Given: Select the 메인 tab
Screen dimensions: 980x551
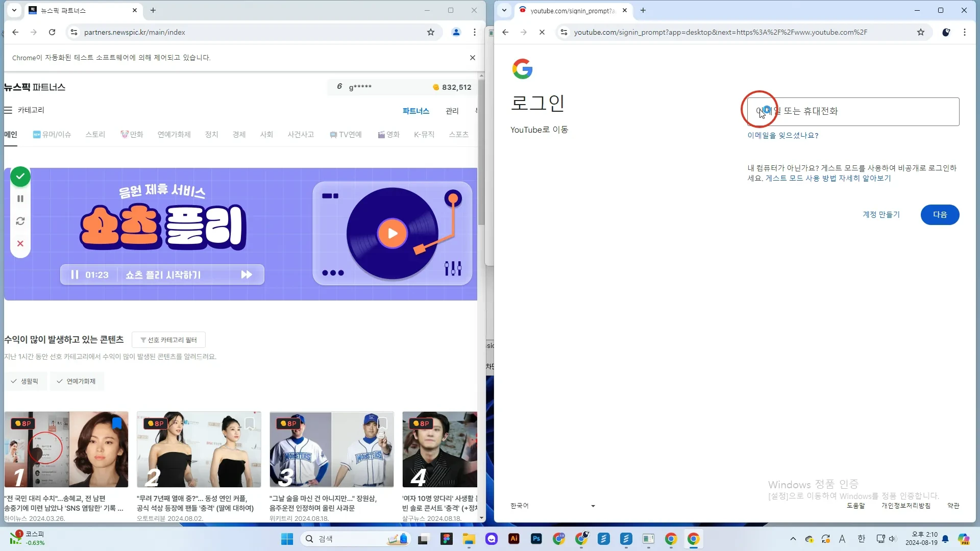Looking at the screenshot, I should click(11, 135).
